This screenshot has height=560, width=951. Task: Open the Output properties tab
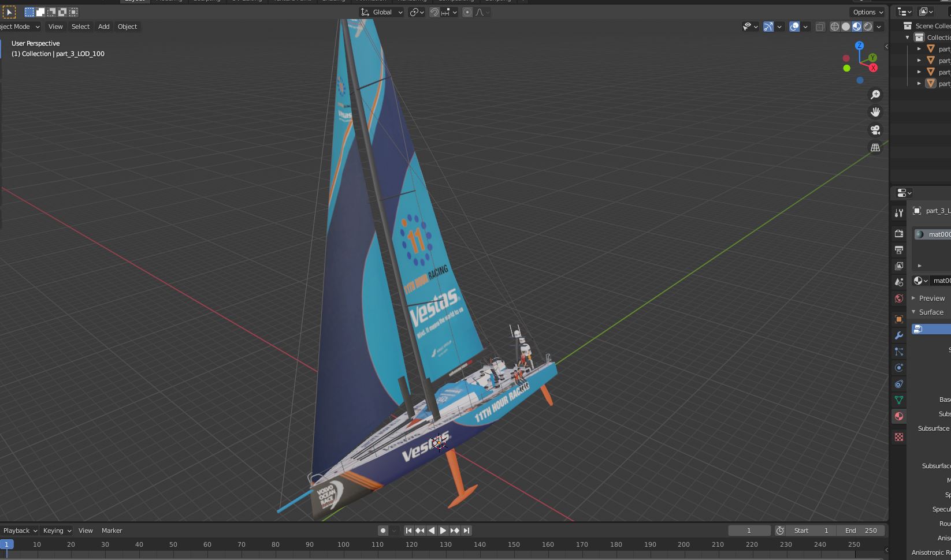[899, 250]
